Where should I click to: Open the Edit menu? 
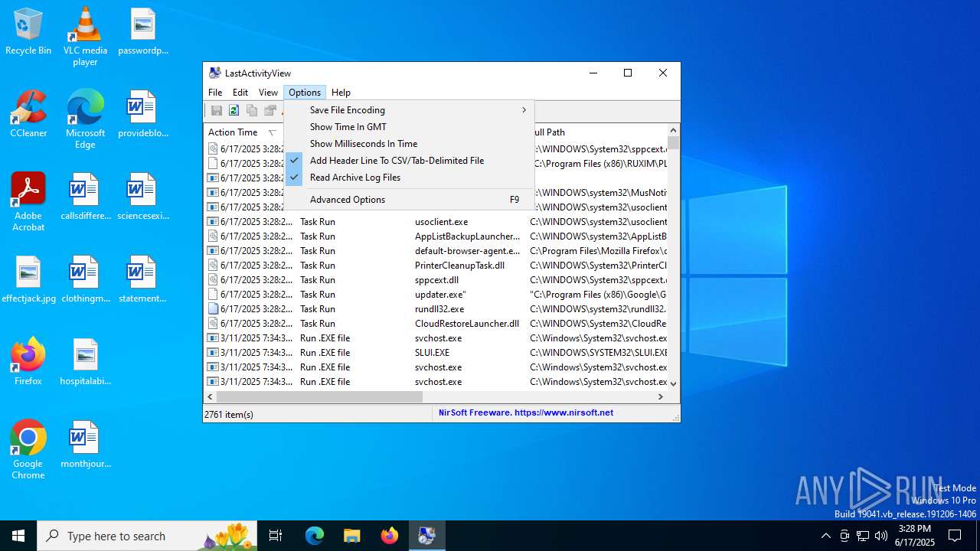pos(240,93)
